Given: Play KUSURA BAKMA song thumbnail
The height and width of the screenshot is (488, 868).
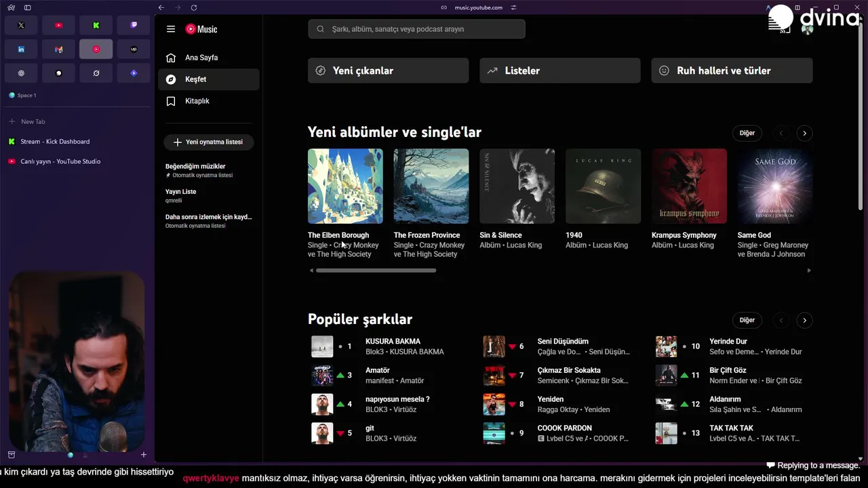Looking at the screenshot, I should click(x=322, y=346).
